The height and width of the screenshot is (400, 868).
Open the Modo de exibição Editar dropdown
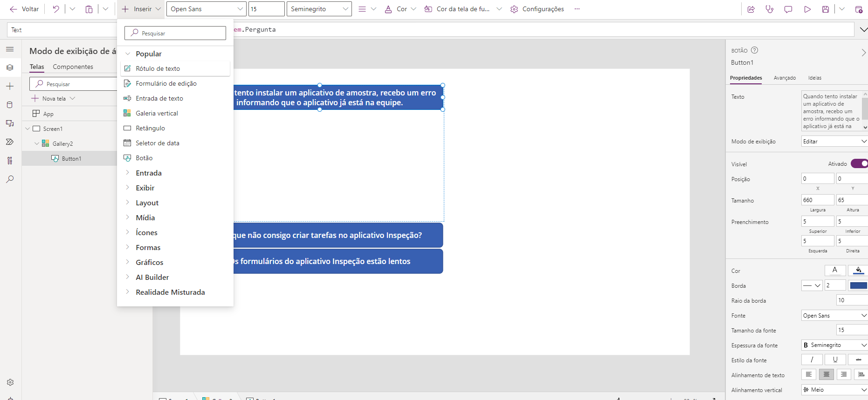point(834,142)
